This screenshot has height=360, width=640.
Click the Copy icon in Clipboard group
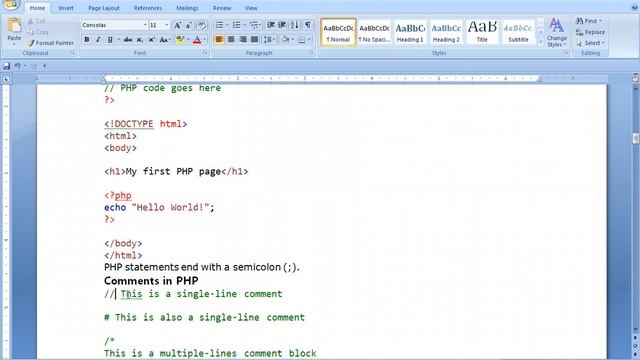pos(31,32)
